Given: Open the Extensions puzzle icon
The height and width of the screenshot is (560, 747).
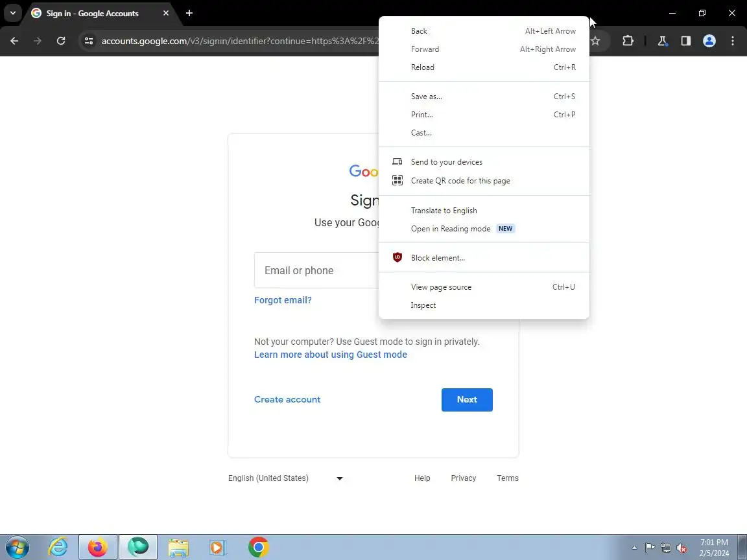Looking at the screenshot, I should point(628,41).
